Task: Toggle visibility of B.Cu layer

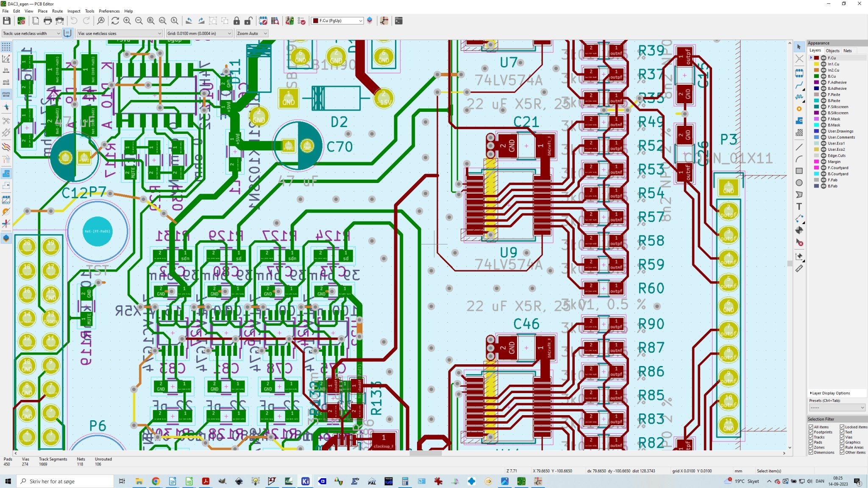Action: [x=823, y=76]
